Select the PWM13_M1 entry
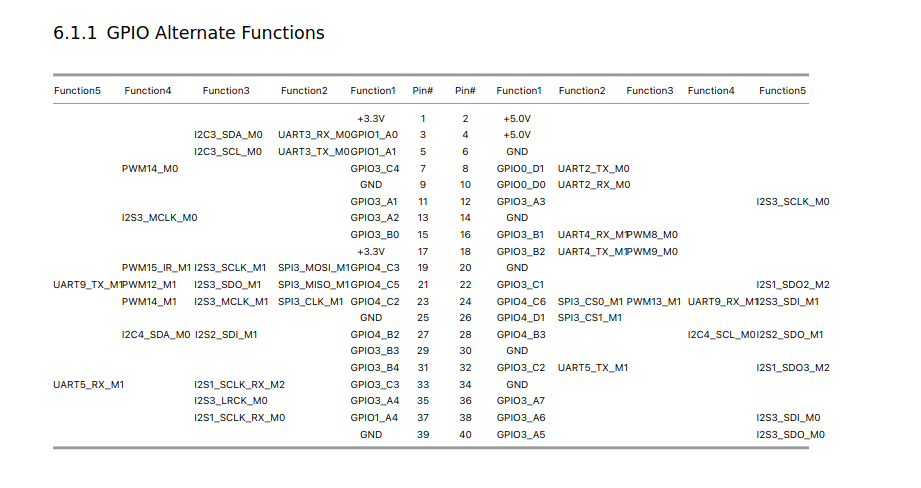Screen dimensions: 921x488 [654, 301]
